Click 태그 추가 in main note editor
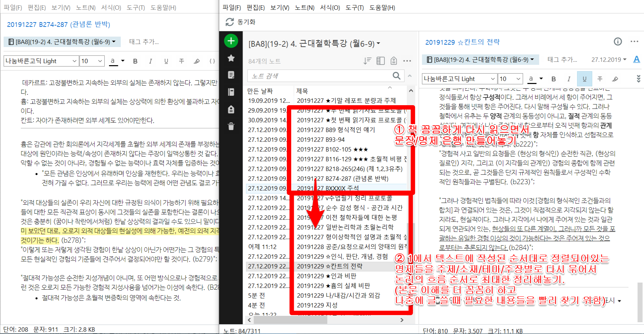The height and width of the screenshot is (334, 644). point(562,60)
